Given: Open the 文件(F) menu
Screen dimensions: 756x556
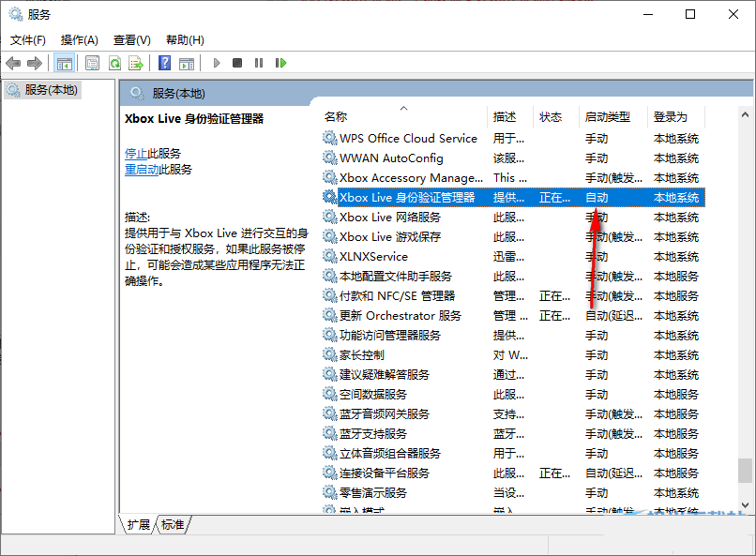Looking at the screenshot, I should coord(28,40).
